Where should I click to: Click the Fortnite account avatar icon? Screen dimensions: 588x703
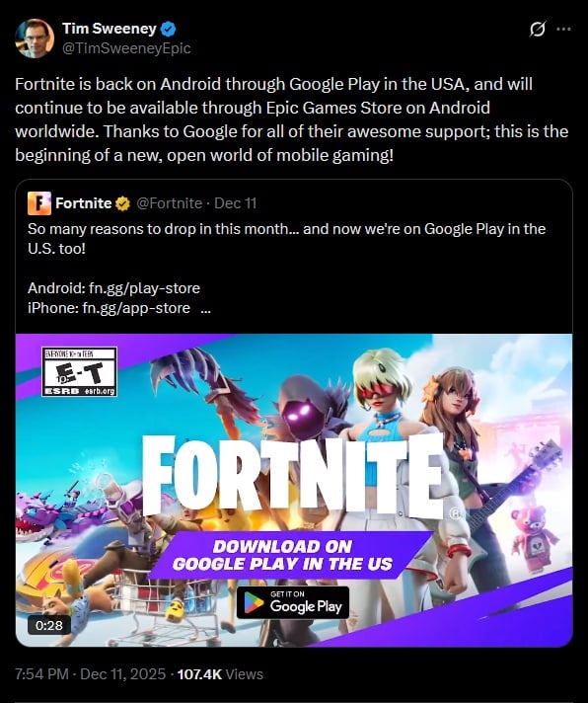(39, 203)
